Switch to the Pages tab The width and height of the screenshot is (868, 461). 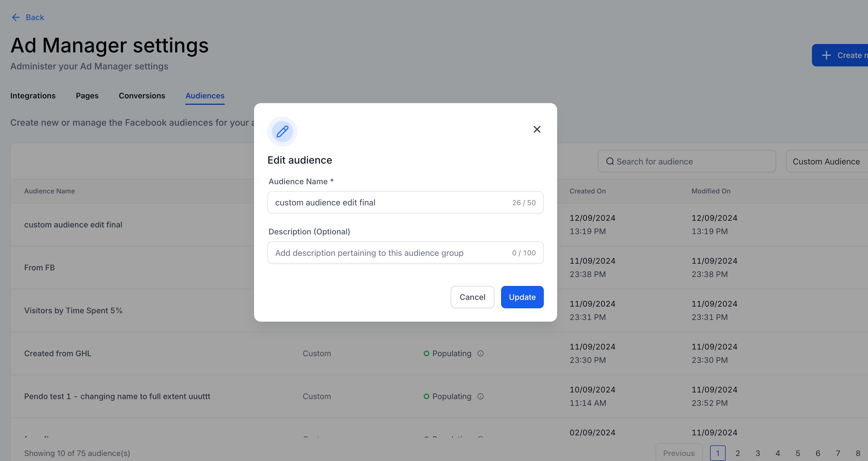click(87, 96)
